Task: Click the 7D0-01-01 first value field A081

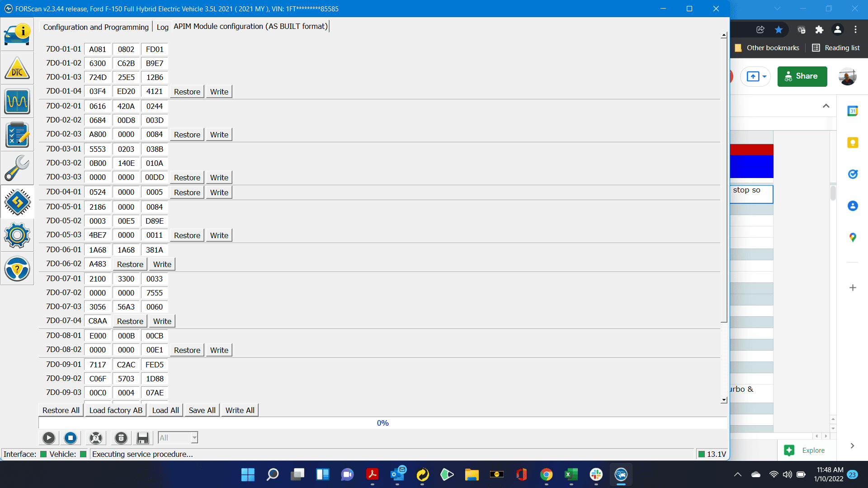Action: (x=98, y=49)
